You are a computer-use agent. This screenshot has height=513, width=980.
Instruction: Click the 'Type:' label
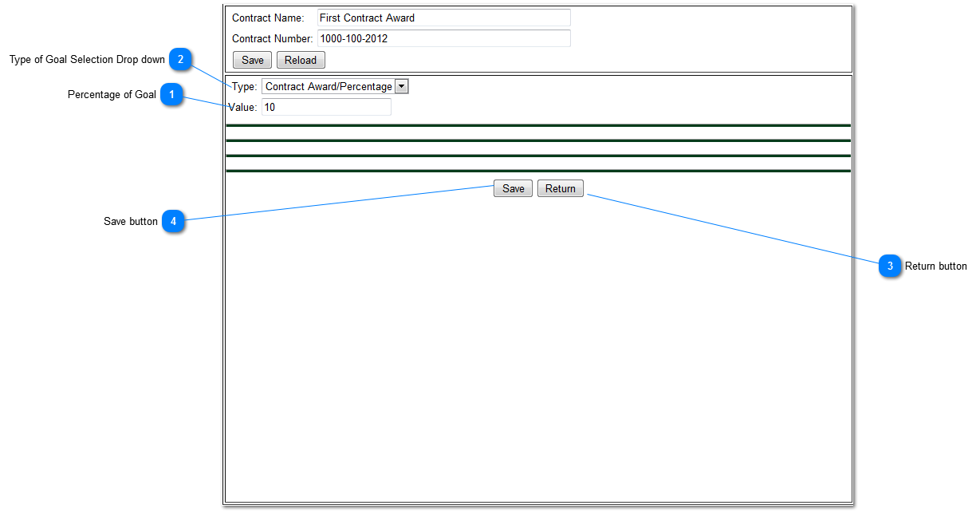tap(245, 86)
